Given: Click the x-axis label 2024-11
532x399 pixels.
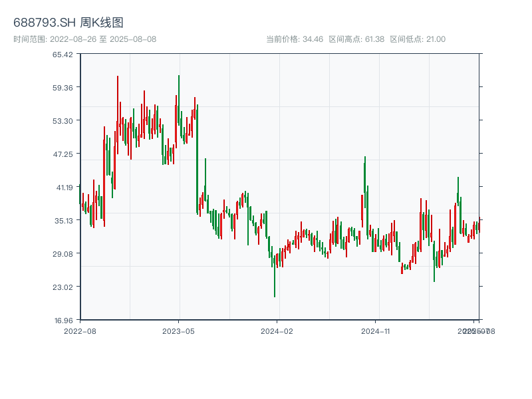Looking at the screenshot, I should point(375,331).
